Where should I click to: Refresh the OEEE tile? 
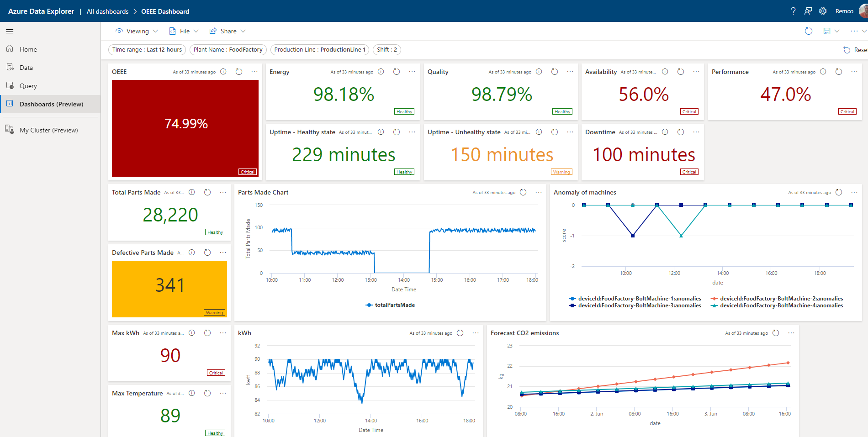coord(239,72)
